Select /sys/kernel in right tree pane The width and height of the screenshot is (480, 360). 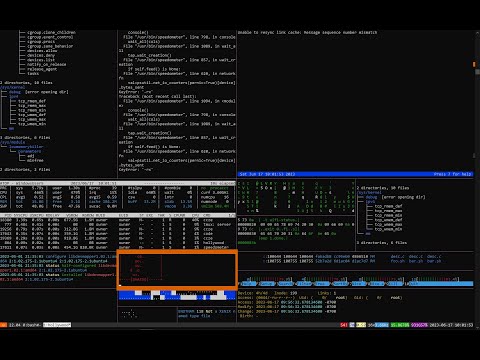pyautogui.click(x=369, y=192)
